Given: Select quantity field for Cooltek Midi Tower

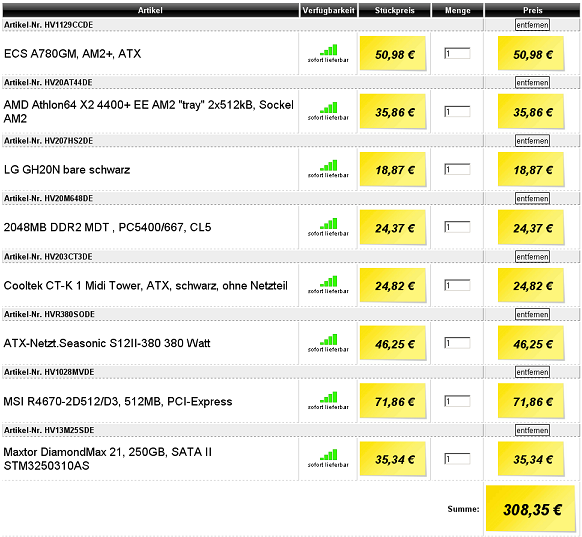Looking at the screenshot, I should click(x=457, y=285).
